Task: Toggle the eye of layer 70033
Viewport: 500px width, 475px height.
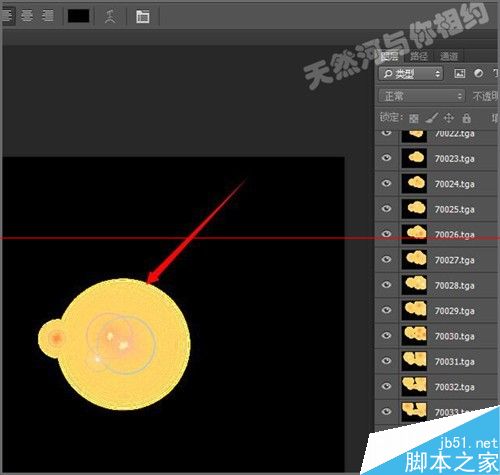Action: (x=386, y=411)
